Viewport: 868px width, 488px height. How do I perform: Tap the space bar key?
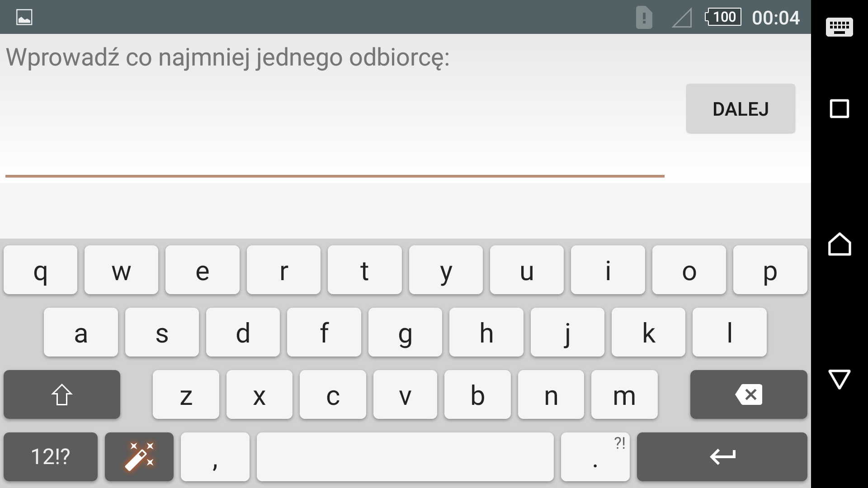405,456
